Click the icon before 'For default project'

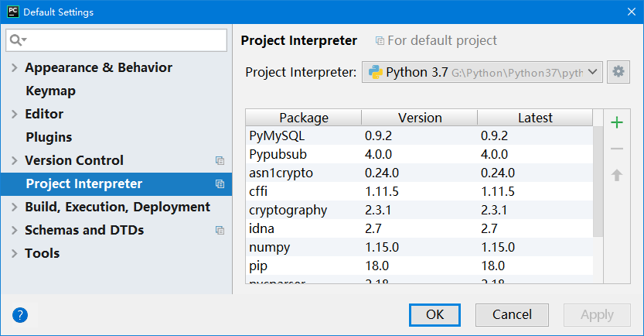(x=380, y=41)
